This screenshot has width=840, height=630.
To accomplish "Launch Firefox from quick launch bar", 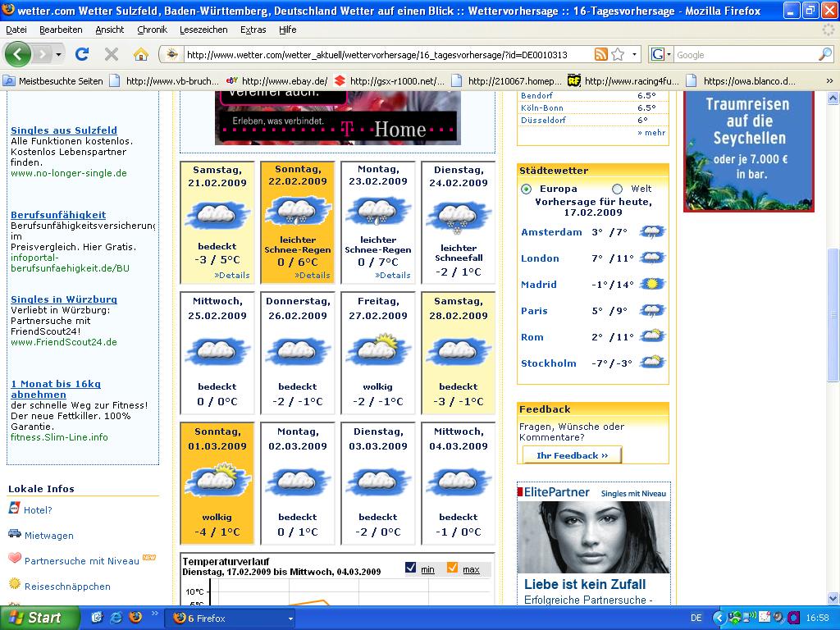I will click(136, 617).
